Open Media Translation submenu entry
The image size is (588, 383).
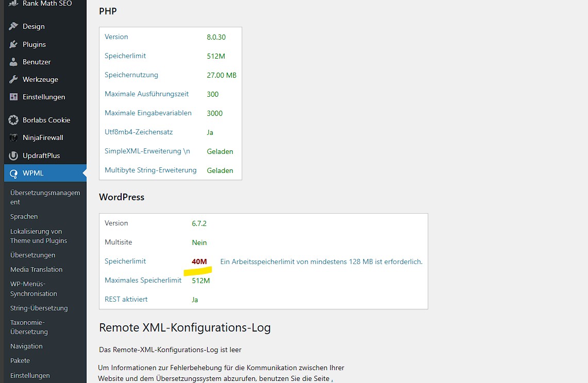[36, 269]
